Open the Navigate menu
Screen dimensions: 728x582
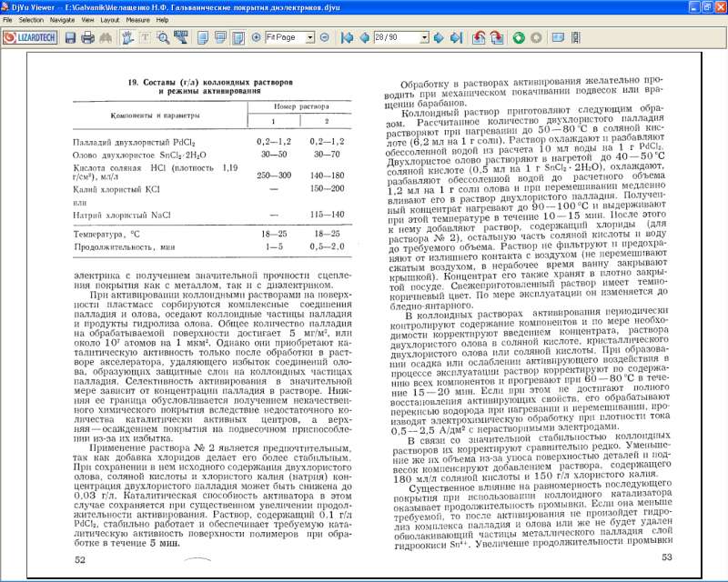[x=62, y=18]
